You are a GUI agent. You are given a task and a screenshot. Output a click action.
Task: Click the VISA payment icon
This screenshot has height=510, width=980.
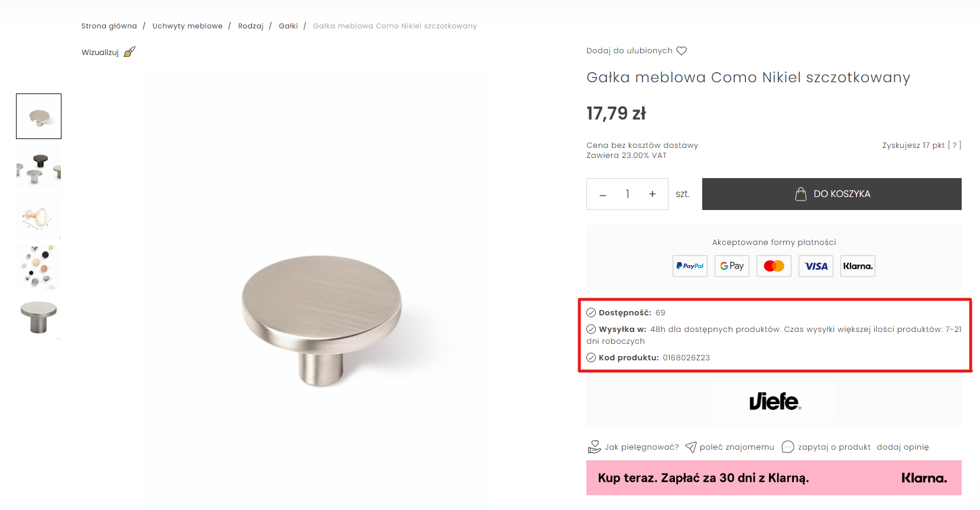[x=816, y=266]
